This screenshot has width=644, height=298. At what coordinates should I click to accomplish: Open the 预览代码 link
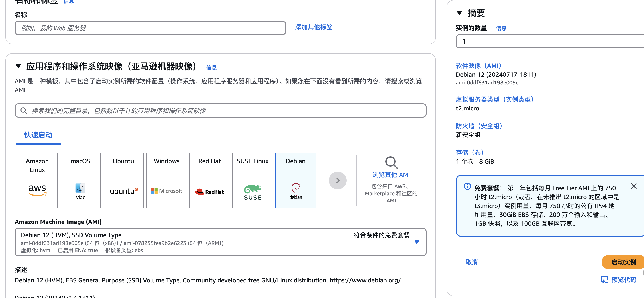click(624, 280)
